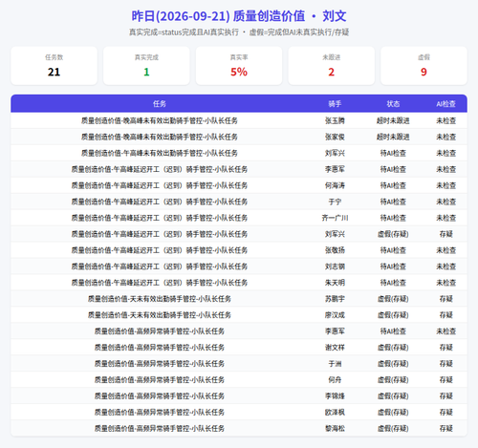
Task: Click rider name 何海涛
Action: coord(335,185)
